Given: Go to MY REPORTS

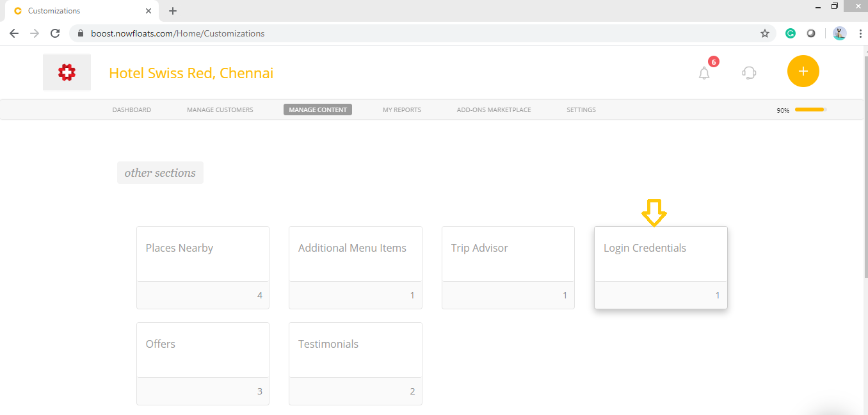Looking at the screenshot, I should [401, 110].
